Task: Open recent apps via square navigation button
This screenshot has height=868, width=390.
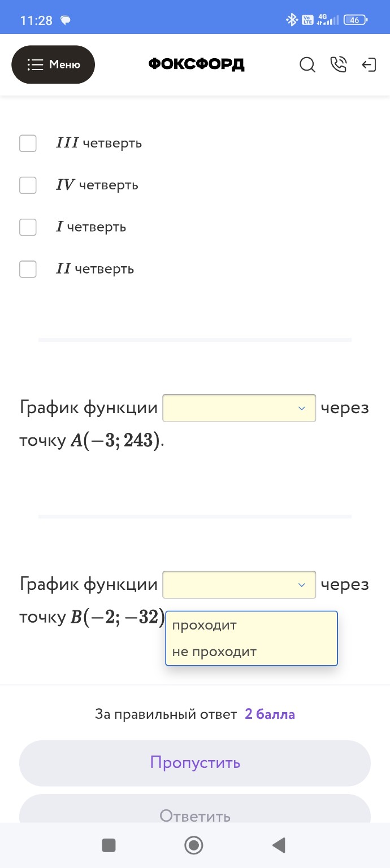Action: 109,845
